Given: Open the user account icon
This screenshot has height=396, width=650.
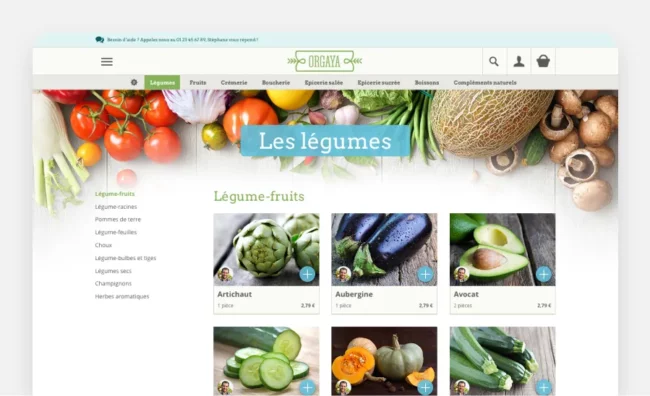Looking at the screenshot, I should point(519,61).
